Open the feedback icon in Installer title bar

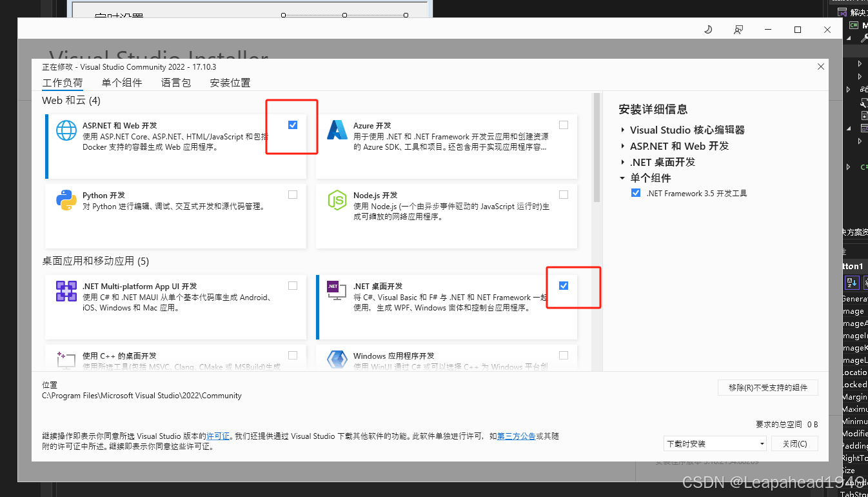coord(738,30)
